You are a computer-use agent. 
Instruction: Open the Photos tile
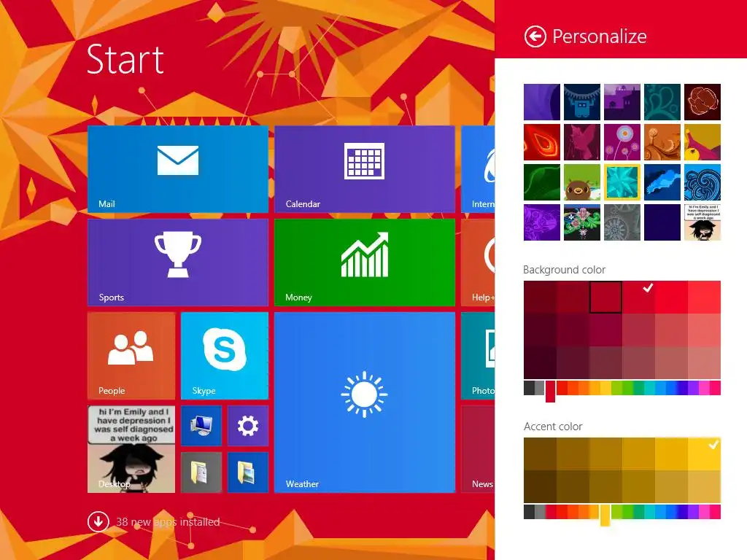(x=478, y=356)
